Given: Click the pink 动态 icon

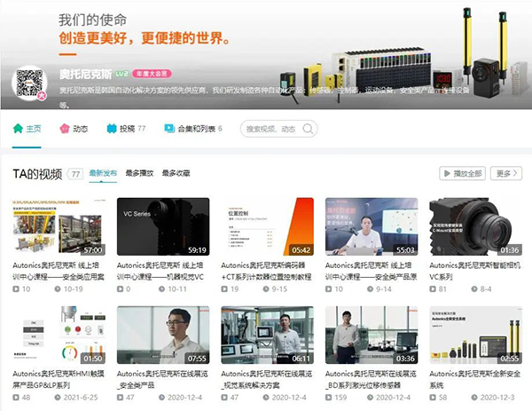Looking at the screenshot, I should click(65, 129).
